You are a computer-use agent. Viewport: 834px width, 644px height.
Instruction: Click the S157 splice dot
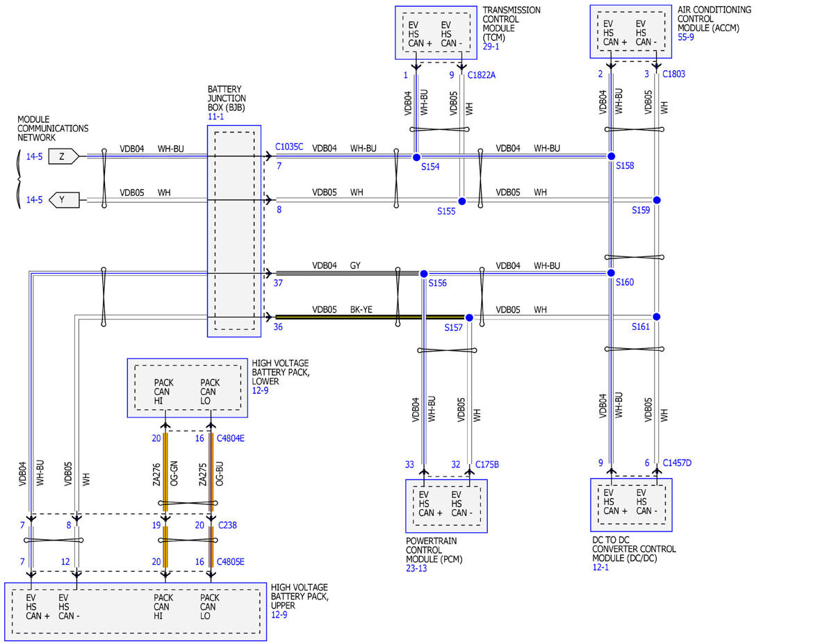[x=469, y=317]
